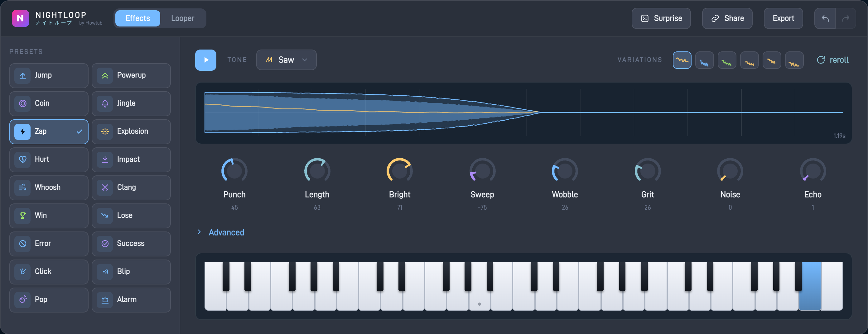Reroll the variations
The height and width of the screenshot is (334, 868).
coord(833,60)
